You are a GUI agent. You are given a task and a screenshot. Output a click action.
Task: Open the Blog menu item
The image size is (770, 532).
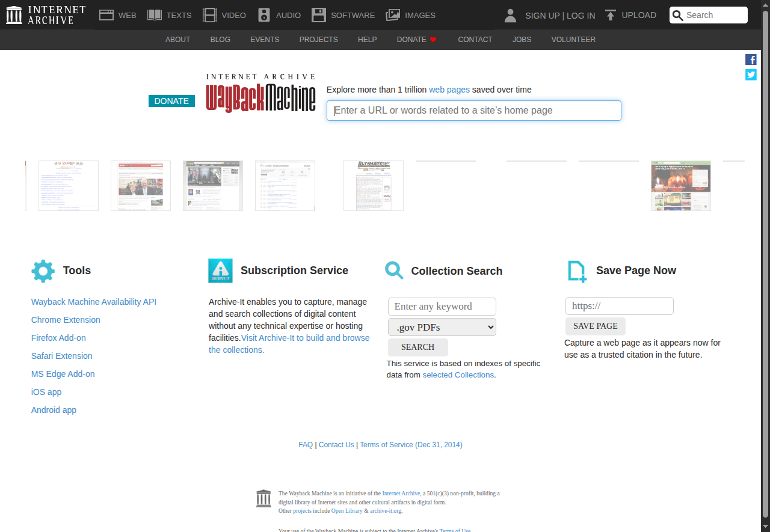[220, 40]
